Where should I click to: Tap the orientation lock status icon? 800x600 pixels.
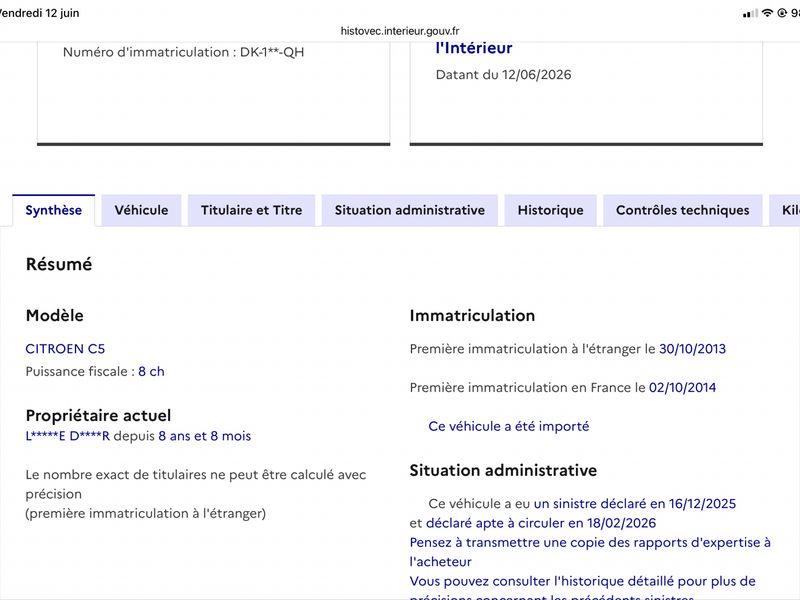pyautogui.click(x=782, y=13)
